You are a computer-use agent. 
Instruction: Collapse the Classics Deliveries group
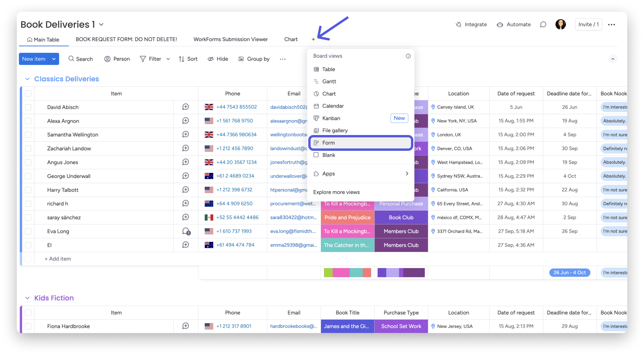coord(27,79)
